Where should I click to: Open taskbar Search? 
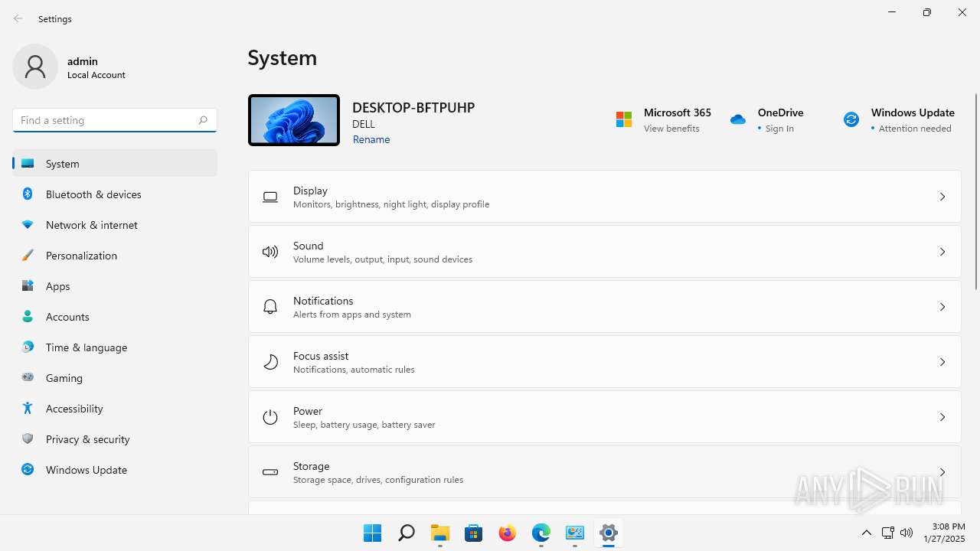407,533
